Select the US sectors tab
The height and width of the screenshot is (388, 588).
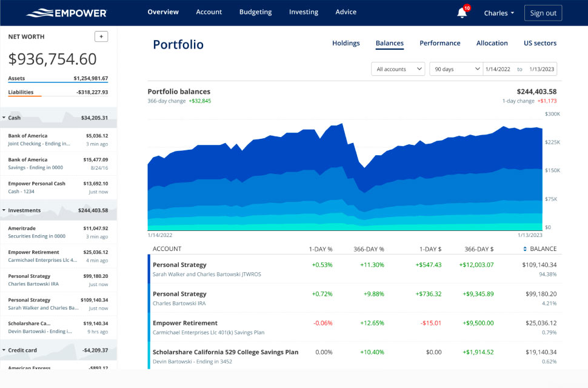[540, 43]
